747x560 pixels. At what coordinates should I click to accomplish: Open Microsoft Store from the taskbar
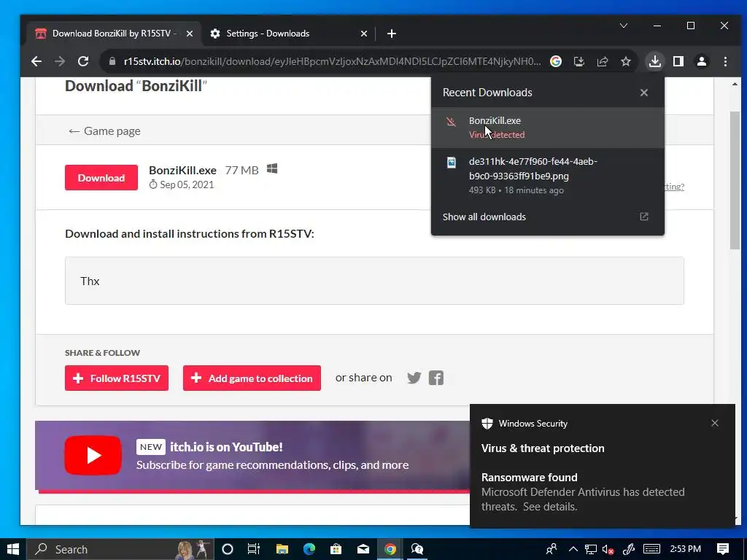(336, 549)
